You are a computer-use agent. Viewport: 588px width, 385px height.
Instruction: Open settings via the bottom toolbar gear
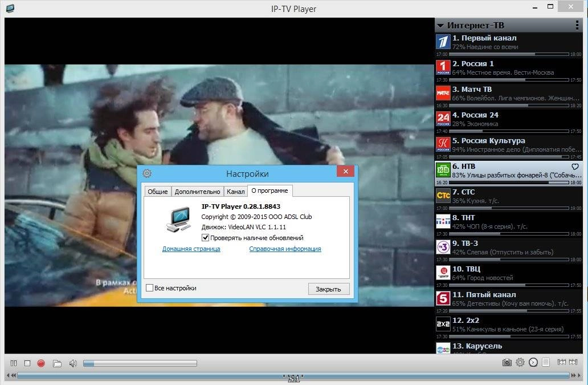(520, 362)
